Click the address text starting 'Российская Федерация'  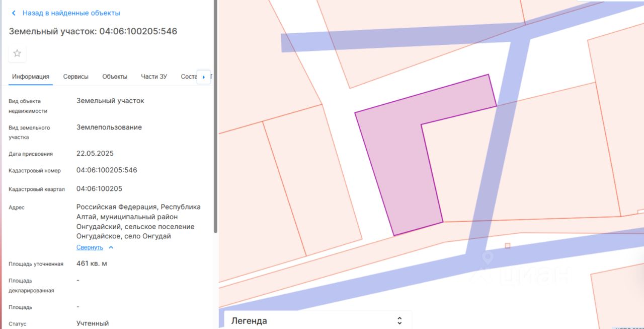[x=138, y=222]
